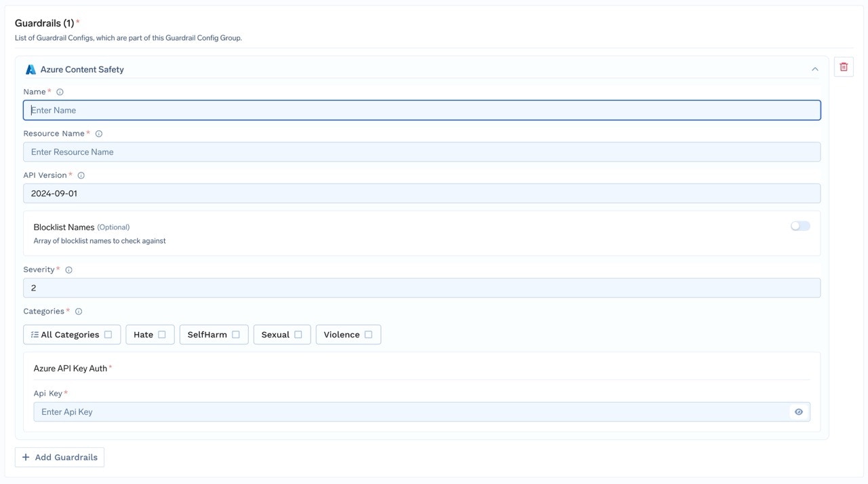Delete guardrail using the red trash icon
This screenshot has width=868, height=484.
[x=844, y=67]
